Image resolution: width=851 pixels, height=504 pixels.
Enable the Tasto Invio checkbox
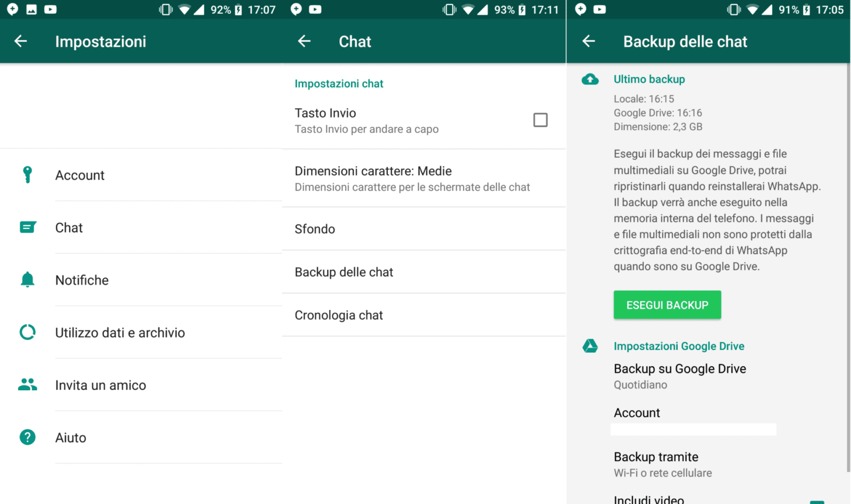coord(540,120)
